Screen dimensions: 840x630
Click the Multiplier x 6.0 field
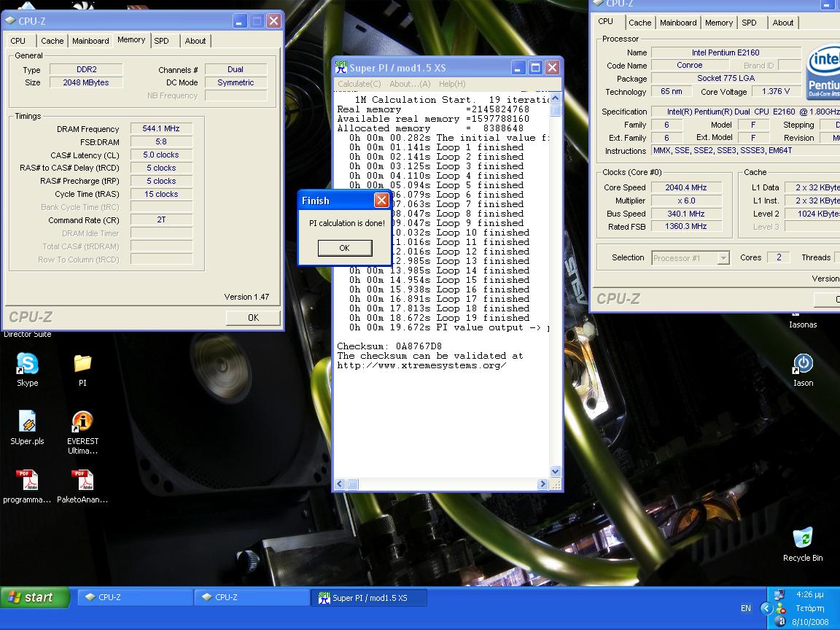[x=685, y=201]
